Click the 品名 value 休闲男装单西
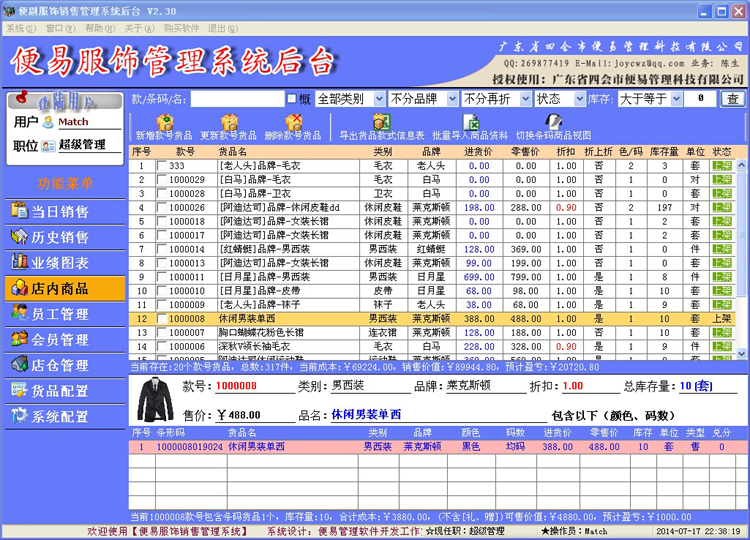This screenshot has width=750, height=540. pos(366,415)
